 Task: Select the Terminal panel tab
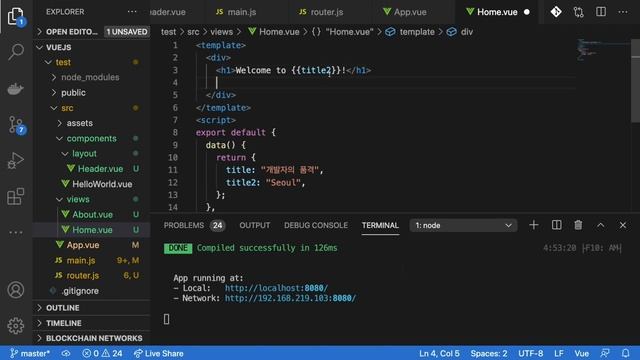380,225
